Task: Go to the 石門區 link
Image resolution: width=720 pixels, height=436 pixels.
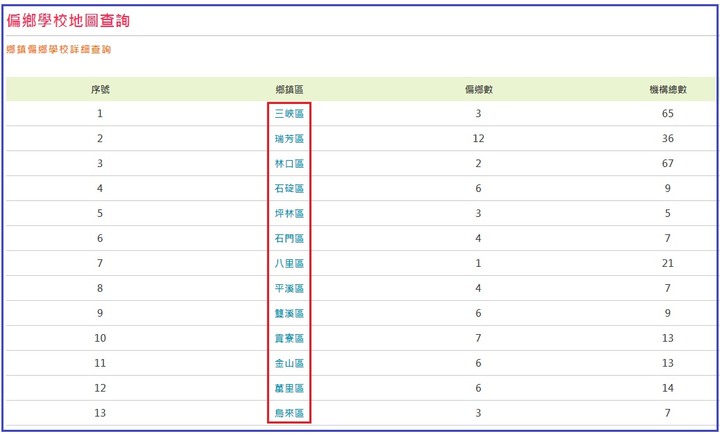Action: [x=289, y=238]
